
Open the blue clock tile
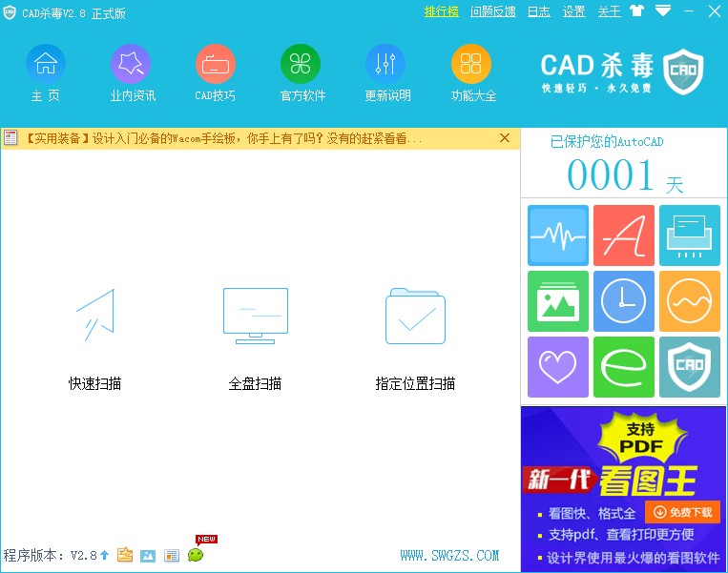coord(624,301)
